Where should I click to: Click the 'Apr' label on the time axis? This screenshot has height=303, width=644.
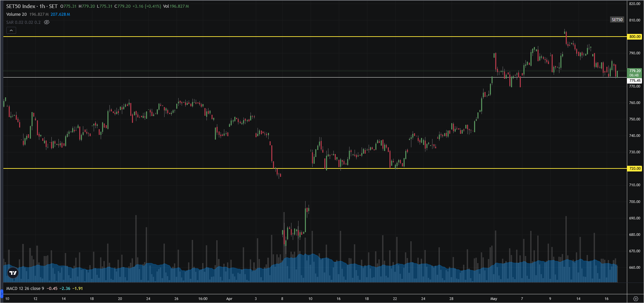point(229,299)
